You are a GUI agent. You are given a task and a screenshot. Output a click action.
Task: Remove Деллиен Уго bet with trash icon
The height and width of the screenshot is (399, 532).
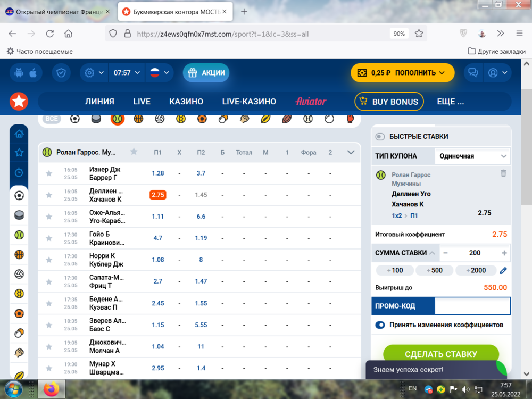[503, 173]
